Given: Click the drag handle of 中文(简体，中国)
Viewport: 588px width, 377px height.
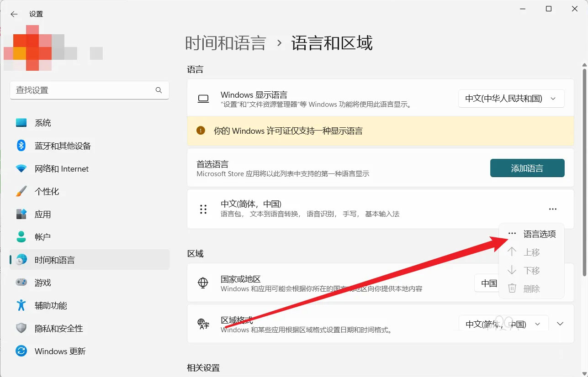Looking at the screenshot, I should pos(203,209).
